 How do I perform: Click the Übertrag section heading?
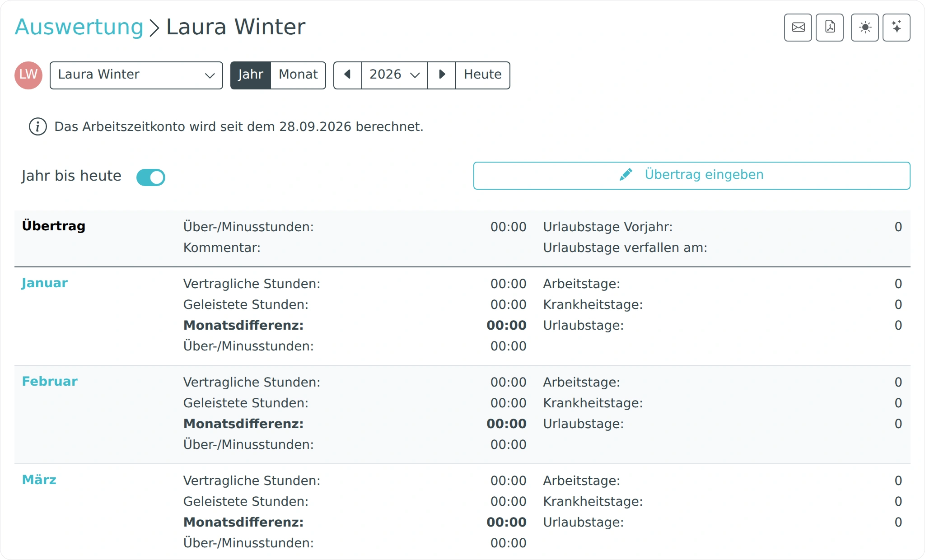pos(54,226)
